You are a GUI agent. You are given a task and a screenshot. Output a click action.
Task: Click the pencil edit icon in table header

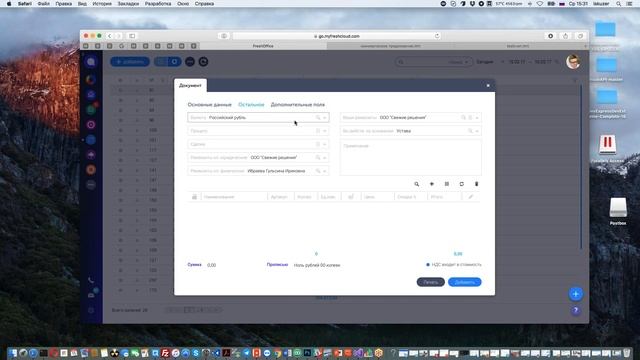point(471,197)
